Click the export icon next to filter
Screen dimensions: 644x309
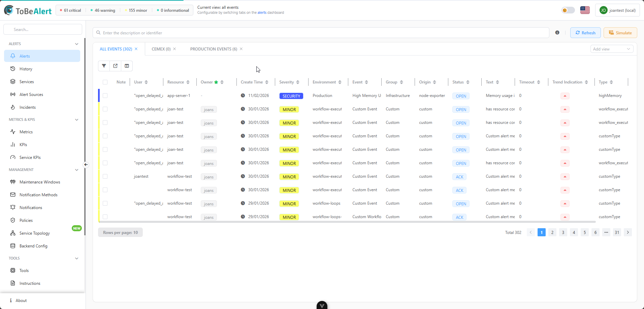click(x=115, y=66)
